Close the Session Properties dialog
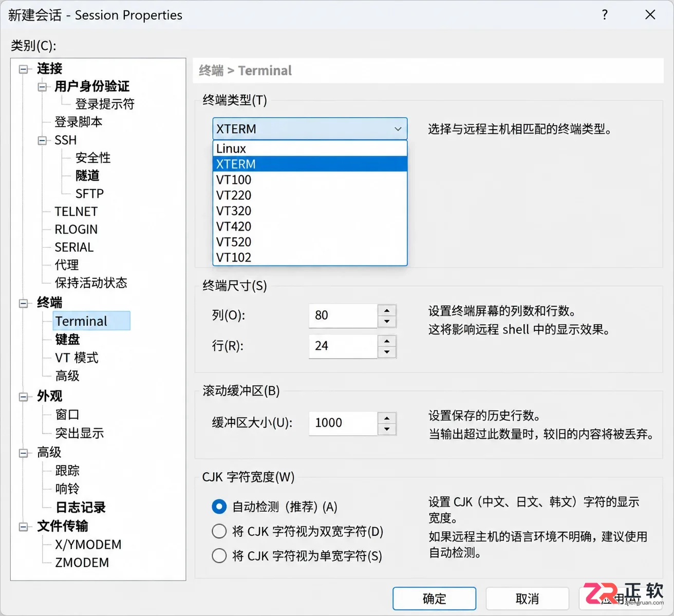 click(x=650, y=15)
